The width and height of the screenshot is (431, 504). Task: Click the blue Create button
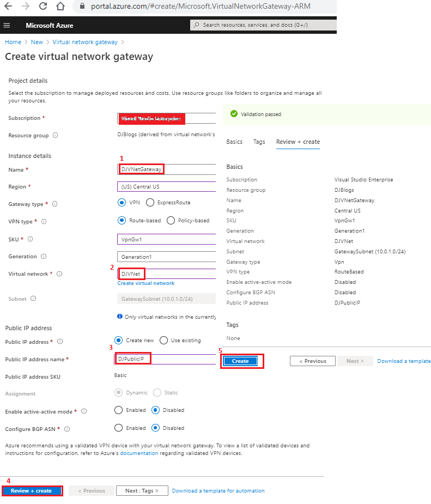click(x=240, y=361)
